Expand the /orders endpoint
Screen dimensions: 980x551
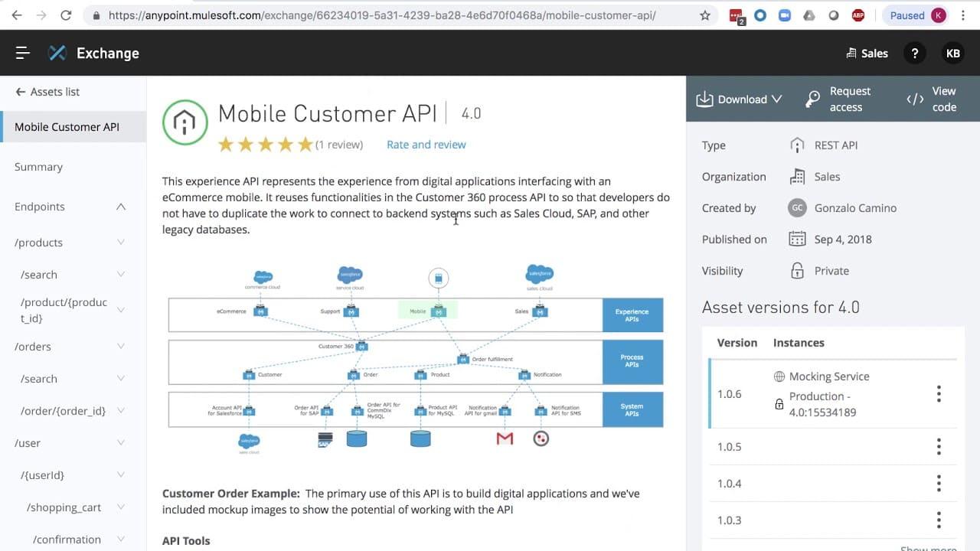click(x=121, y=347)
